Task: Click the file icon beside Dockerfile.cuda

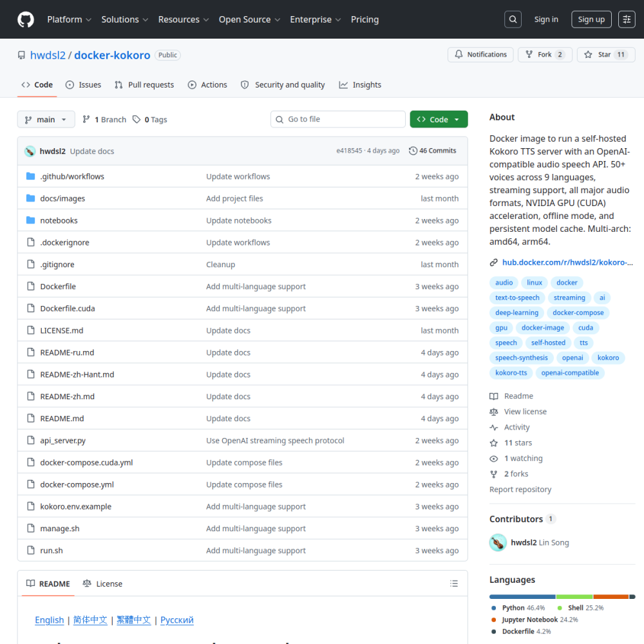Action: [30, 308]
